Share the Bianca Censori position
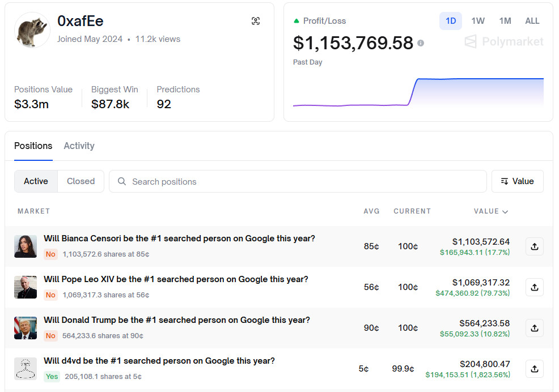The width and height of the screenshot is (559, 392). (x=534, y=246)
